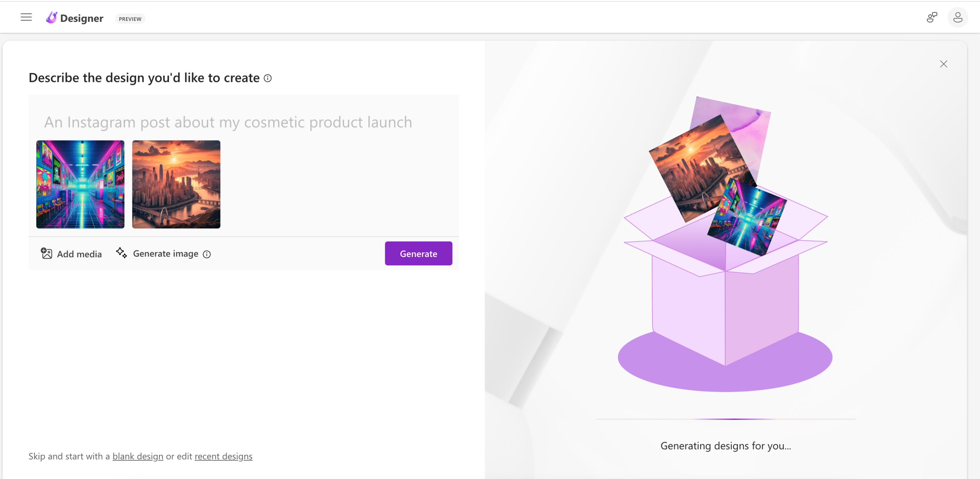Select the sunset city skyline thumbnail
Viewport: 980px width, 479px height.
click(176, 184)
